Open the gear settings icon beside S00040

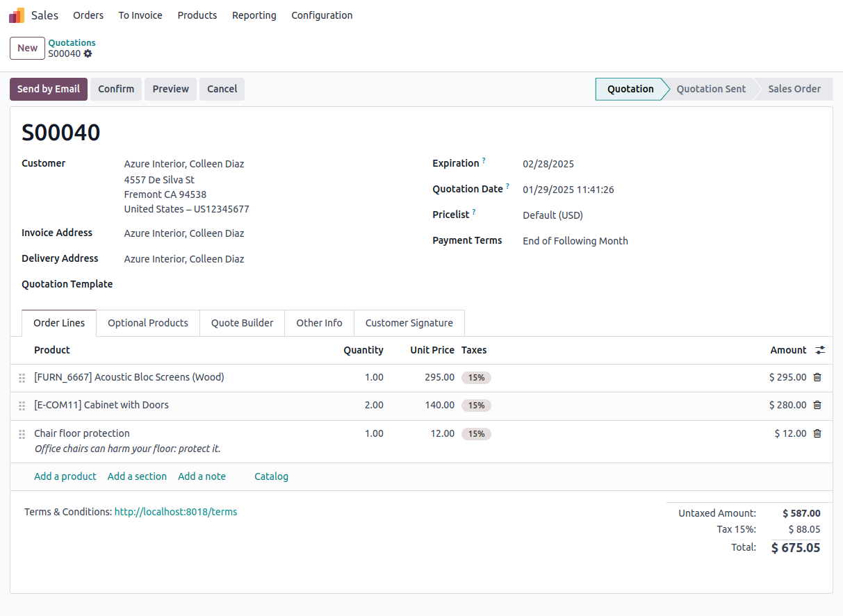[x=88, y=54]
